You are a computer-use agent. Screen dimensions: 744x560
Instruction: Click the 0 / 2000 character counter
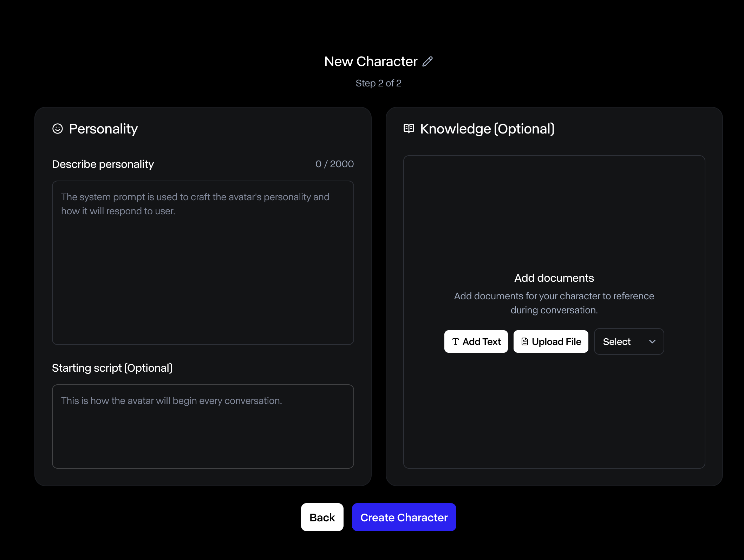pyautogui.click(x=334, y=164)
